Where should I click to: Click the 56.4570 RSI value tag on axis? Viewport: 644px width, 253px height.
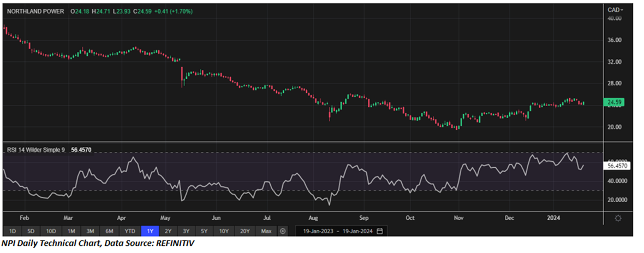point(617,164)
